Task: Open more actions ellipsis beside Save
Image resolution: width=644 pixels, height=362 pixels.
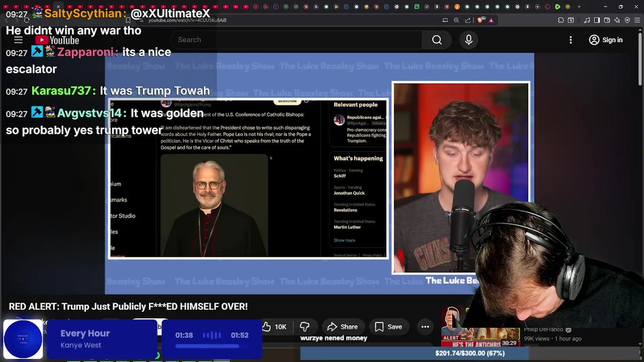Action: pyautogui.click(x=425, y=327)
